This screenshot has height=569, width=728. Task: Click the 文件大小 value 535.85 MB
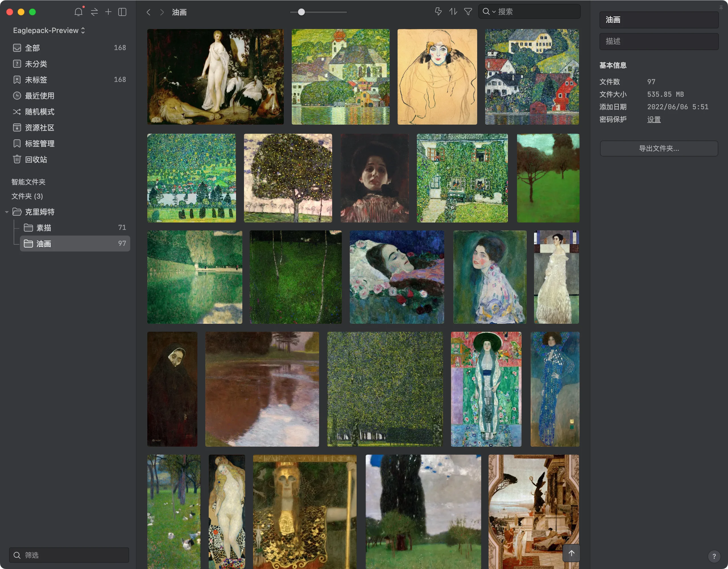[x=665, y=94]
